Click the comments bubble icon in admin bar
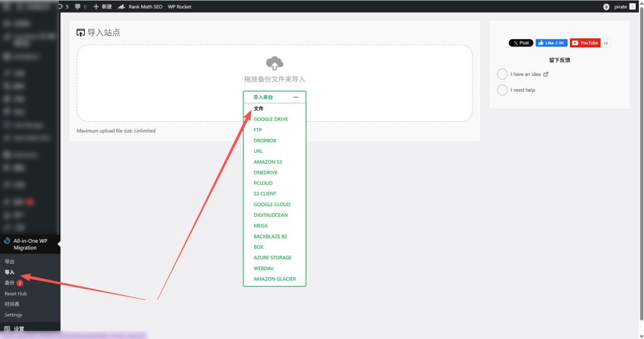Viewport: 644px width, 339px height. pos(77,7)
